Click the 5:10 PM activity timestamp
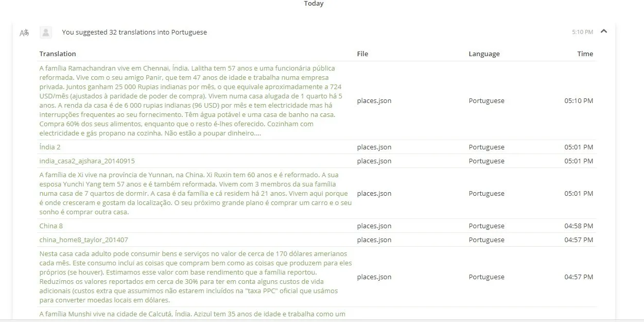Image resolution: width=644 pixels, height=322 pixels. pyautogui.click(x=582, y=32)
